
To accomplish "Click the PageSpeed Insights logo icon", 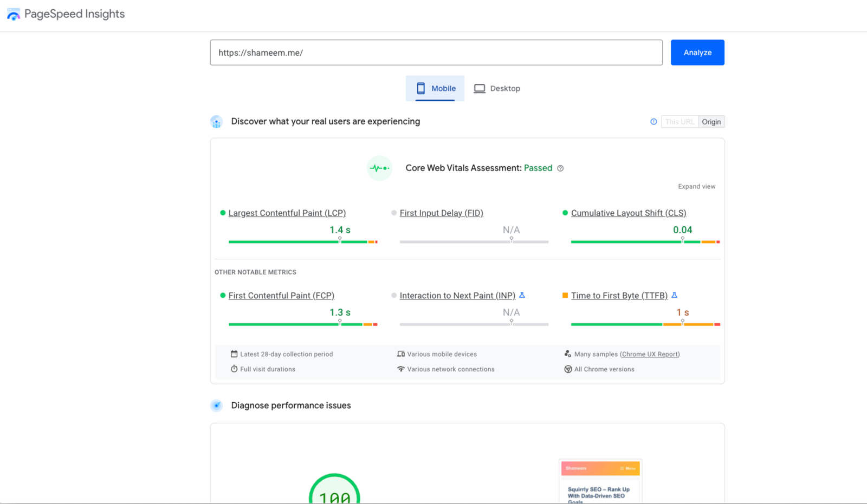I will coord(14,15).
